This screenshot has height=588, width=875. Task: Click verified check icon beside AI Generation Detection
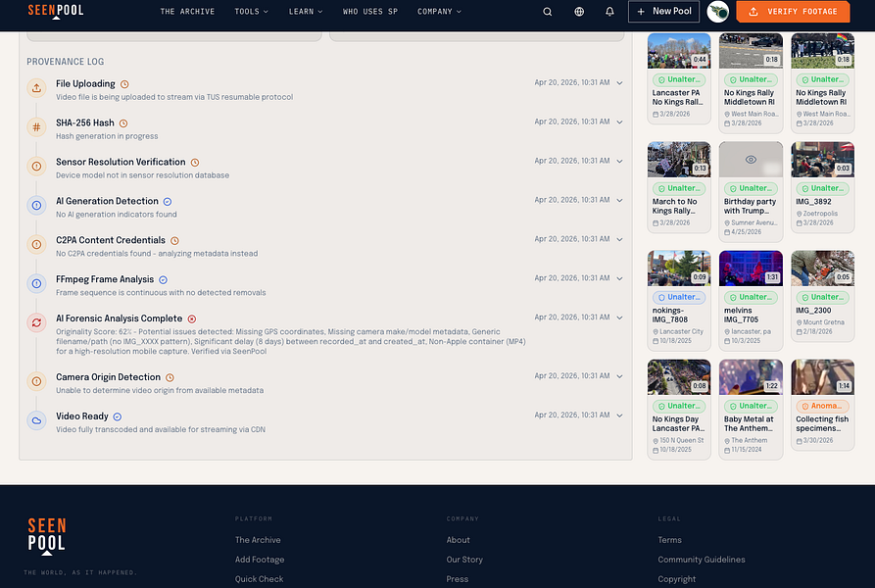click(x=168, y=202)
